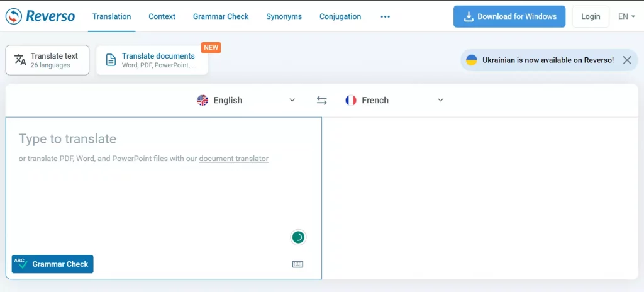Click the green circular extension icon
The image size is (644, 292).
tap(298, 237)
